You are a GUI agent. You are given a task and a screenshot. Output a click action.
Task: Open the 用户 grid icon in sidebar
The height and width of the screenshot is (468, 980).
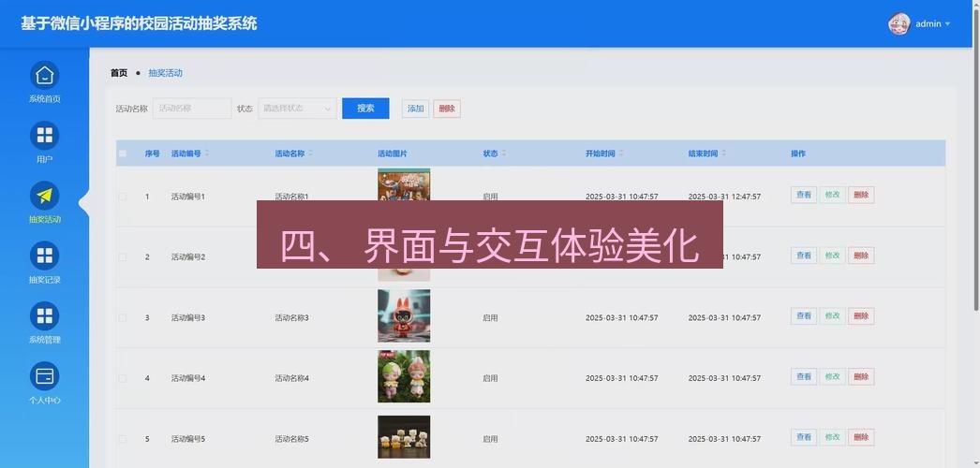tap(44, 136)
